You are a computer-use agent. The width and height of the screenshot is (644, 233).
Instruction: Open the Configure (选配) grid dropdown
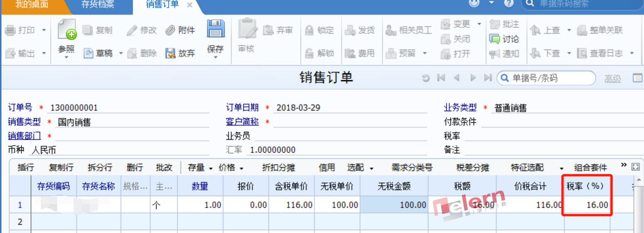[372, 168]
